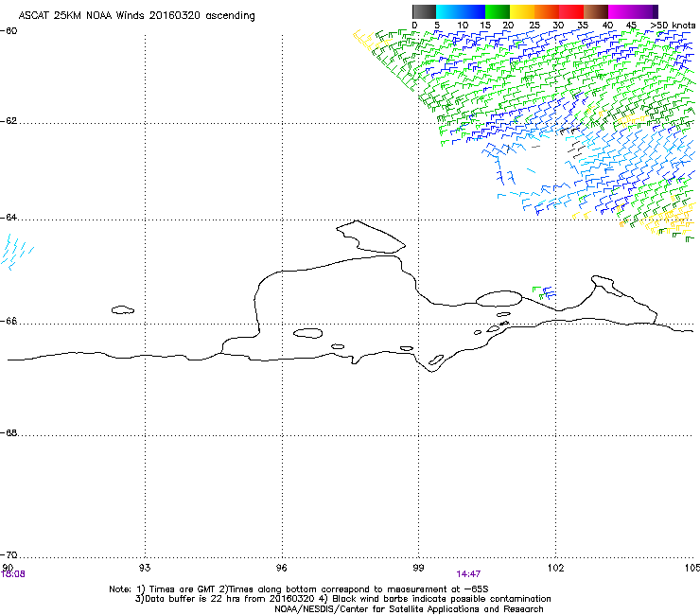The height and width of the screenshot is (615, 700).
Task: Click the purple 14:47 pass time
Action: pyautogui.click(x=468, y=574)
